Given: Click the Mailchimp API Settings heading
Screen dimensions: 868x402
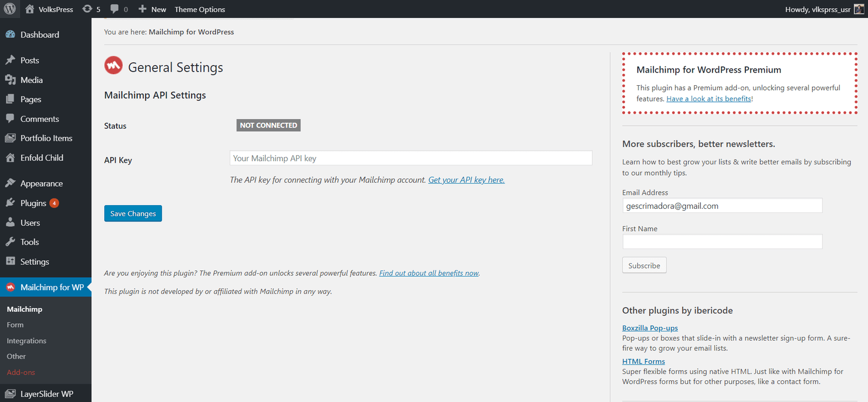Looking at the screenshot, I should click(155, 95).
